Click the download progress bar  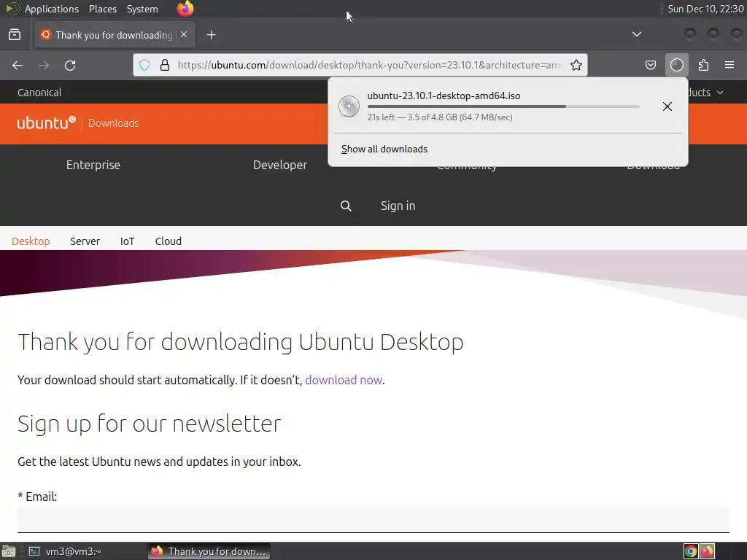[503, 106]
